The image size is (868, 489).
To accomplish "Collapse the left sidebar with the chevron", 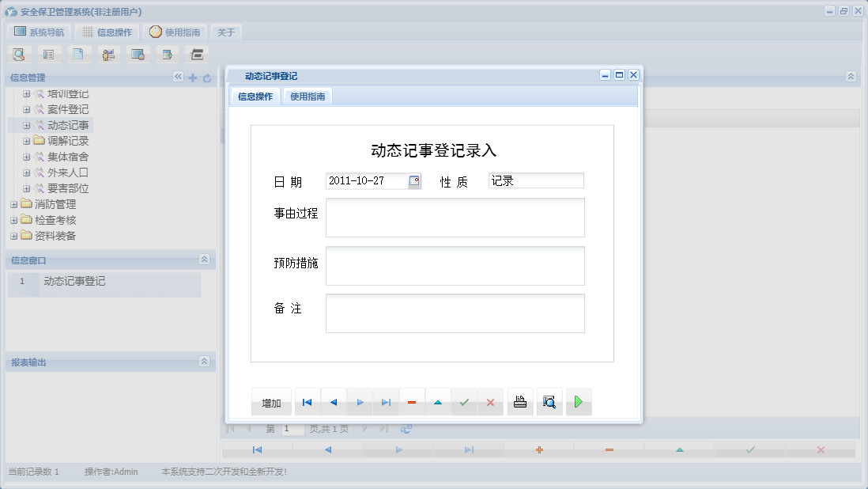I will 179,78.
